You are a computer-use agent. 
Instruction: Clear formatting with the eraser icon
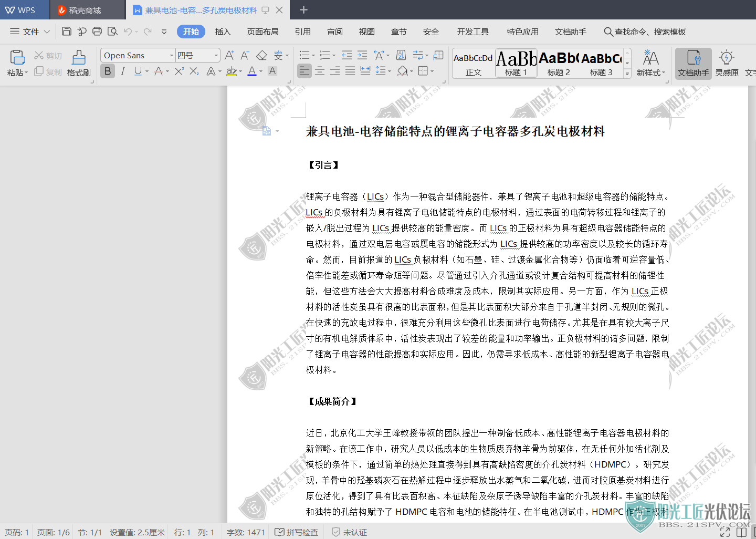pyautogui.click(x=261, y=55)
